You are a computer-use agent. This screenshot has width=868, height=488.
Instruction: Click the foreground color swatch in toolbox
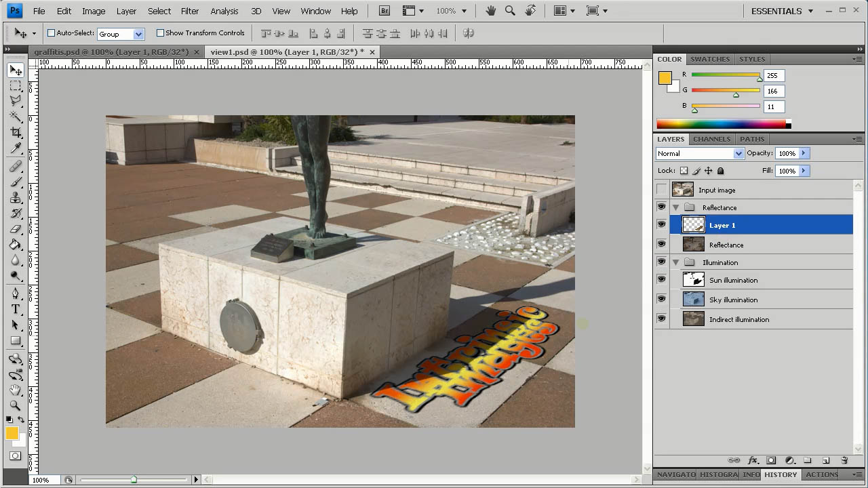point(12,434)
